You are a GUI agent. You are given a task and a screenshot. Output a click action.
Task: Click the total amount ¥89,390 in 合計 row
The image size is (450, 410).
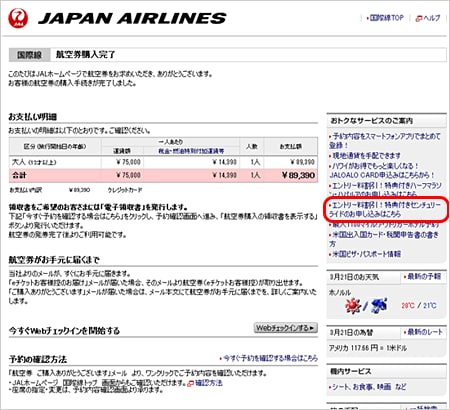(298, 175)
